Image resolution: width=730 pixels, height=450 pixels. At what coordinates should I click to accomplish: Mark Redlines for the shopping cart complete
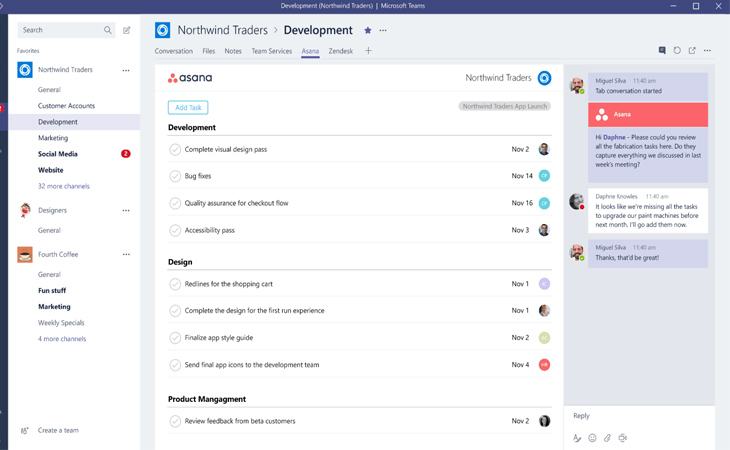(175, 284)
